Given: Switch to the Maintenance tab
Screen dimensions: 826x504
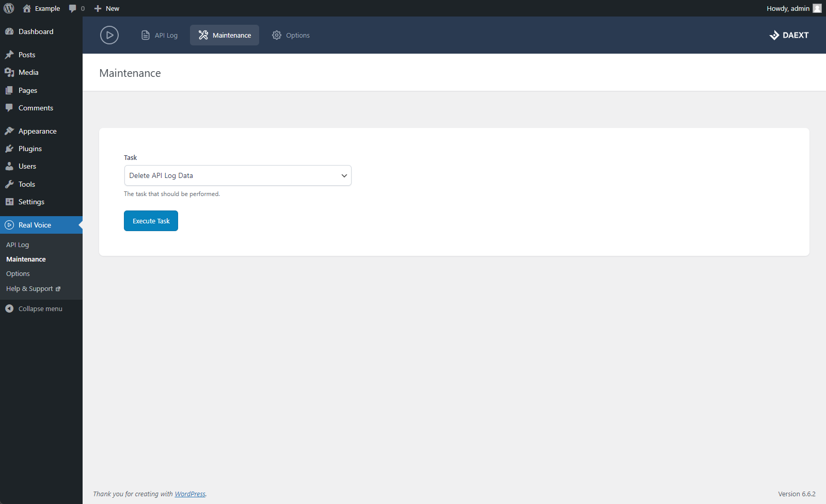Looking at the screenshot, I should point(225,35).
